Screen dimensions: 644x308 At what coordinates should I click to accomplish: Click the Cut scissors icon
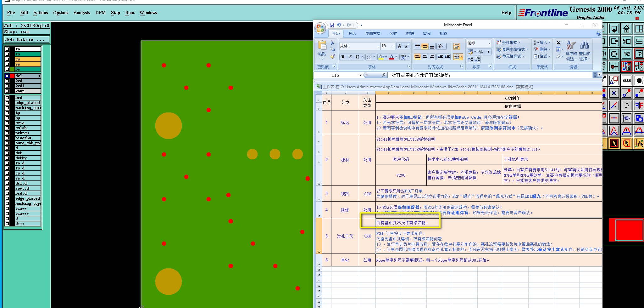(332, 43)
